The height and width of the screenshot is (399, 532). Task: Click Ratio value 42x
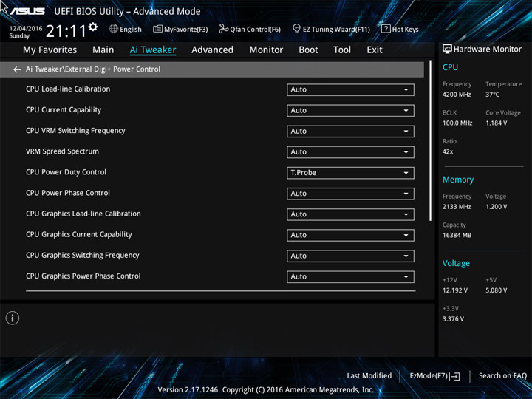[x=448, y=151]
